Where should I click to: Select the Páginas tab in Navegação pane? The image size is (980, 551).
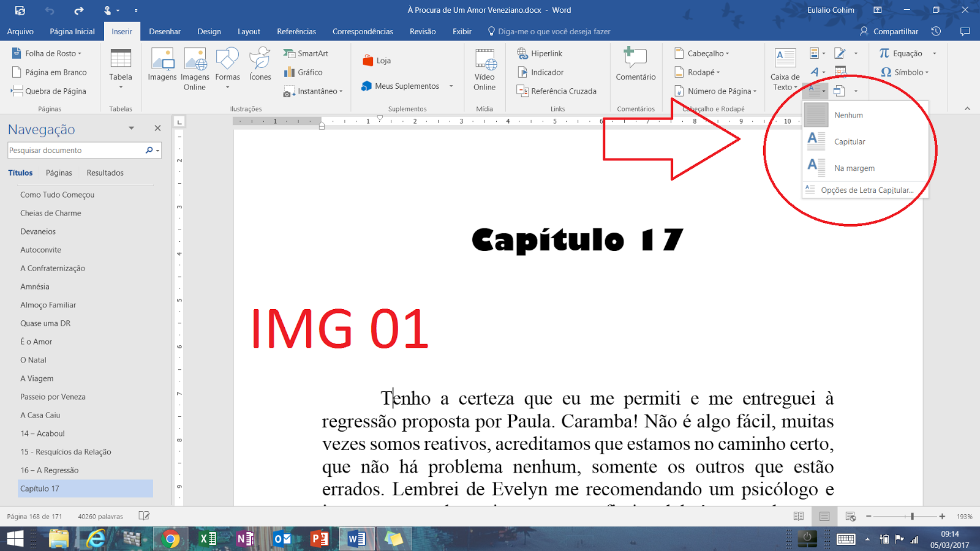pyautogui.click(x=58, y=173)
